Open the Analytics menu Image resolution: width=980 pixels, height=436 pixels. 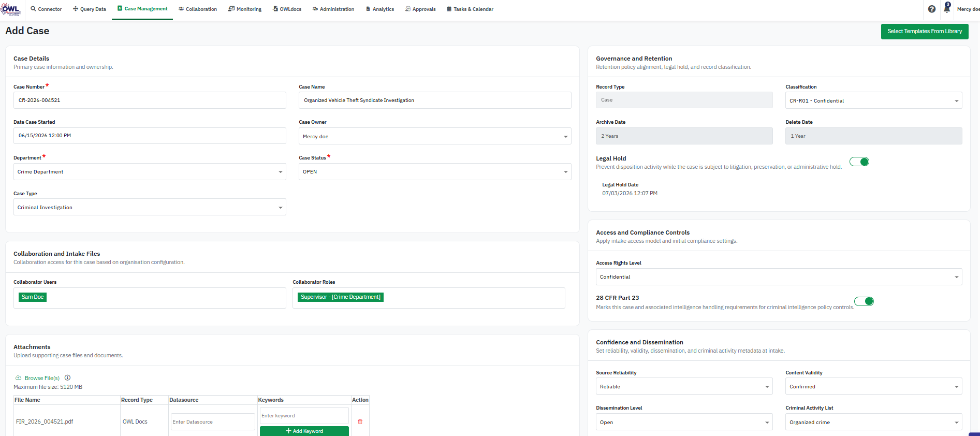point(380,9)
